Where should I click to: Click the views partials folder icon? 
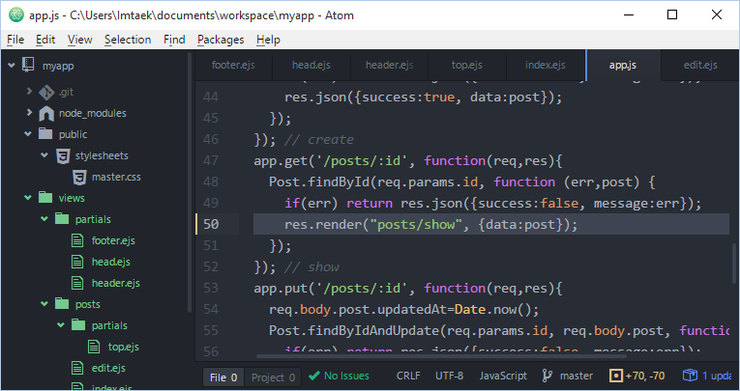[x=62, y=219]
